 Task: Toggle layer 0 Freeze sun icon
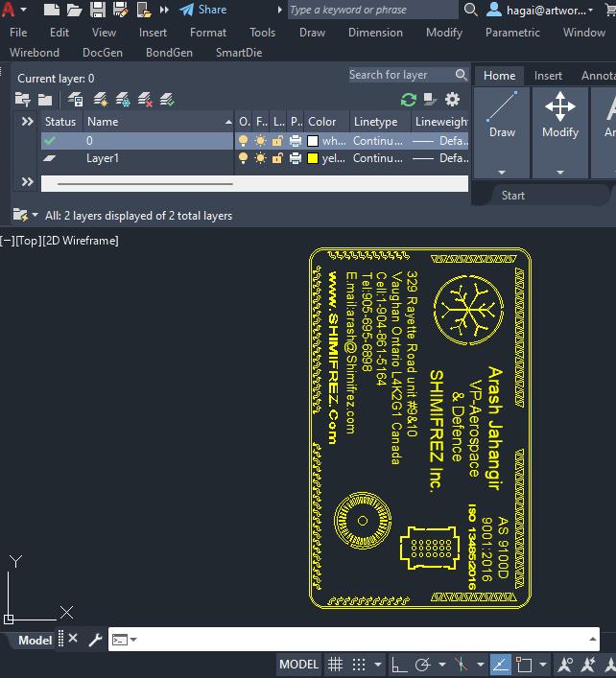pyautogui.click(x=260, y=141)
